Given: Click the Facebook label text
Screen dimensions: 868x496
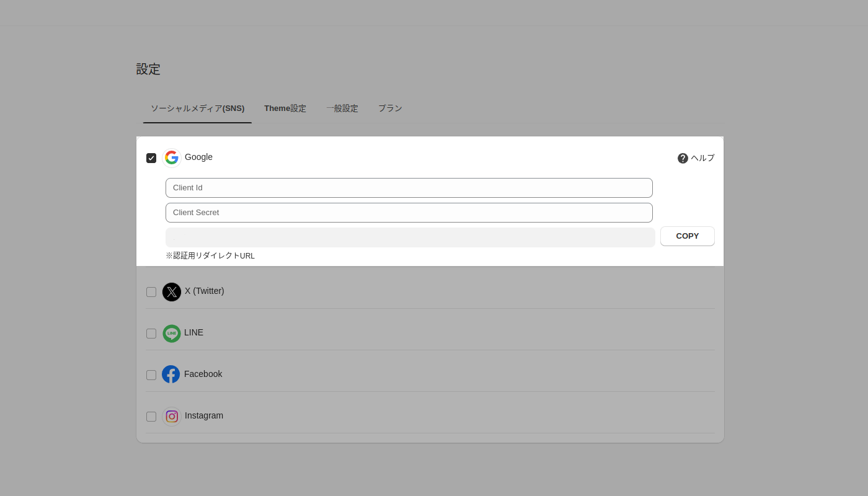Looking at the screenshot, I should pos(203,374).
